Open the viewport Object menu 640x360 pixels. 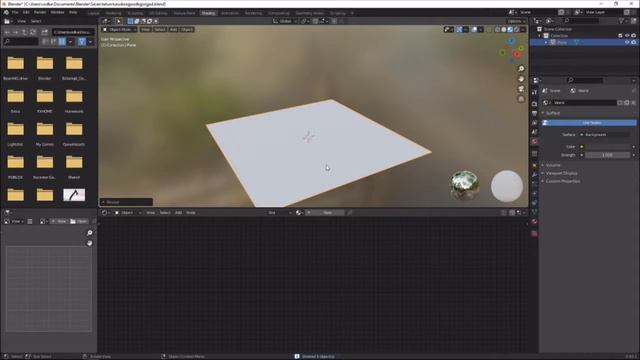(187, 29)
